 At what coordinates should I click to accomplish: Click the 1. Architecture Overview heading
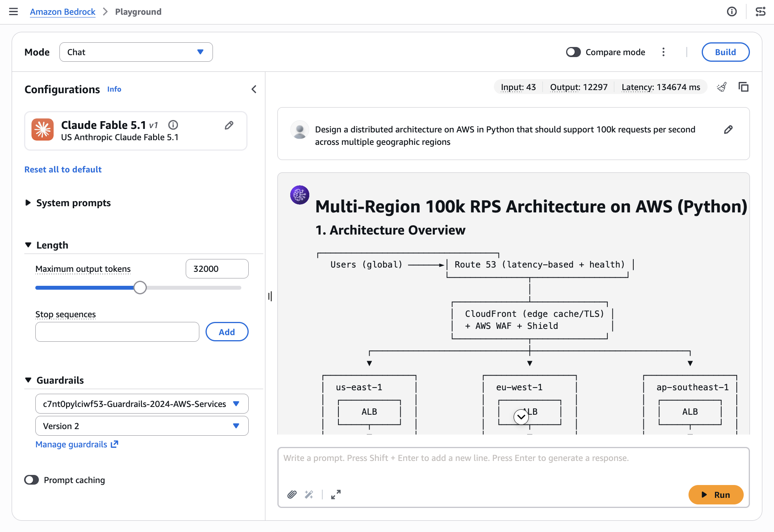(x=390, y=230)
